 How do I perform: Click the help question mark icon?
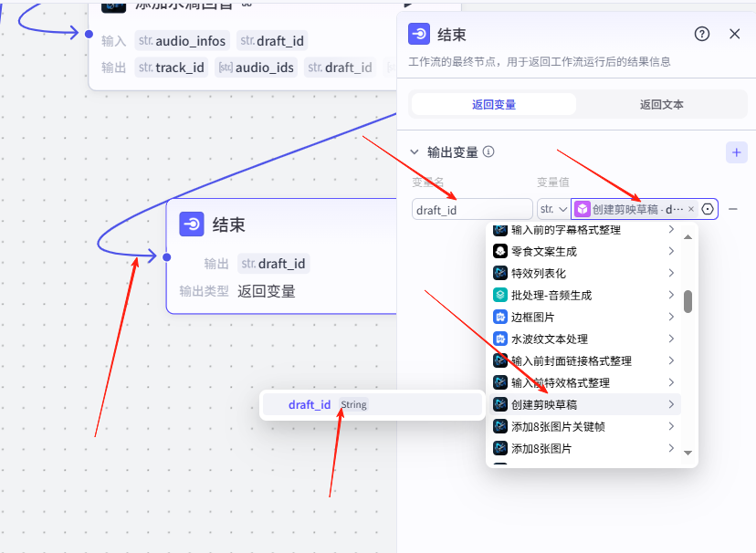tap(702, 34)
